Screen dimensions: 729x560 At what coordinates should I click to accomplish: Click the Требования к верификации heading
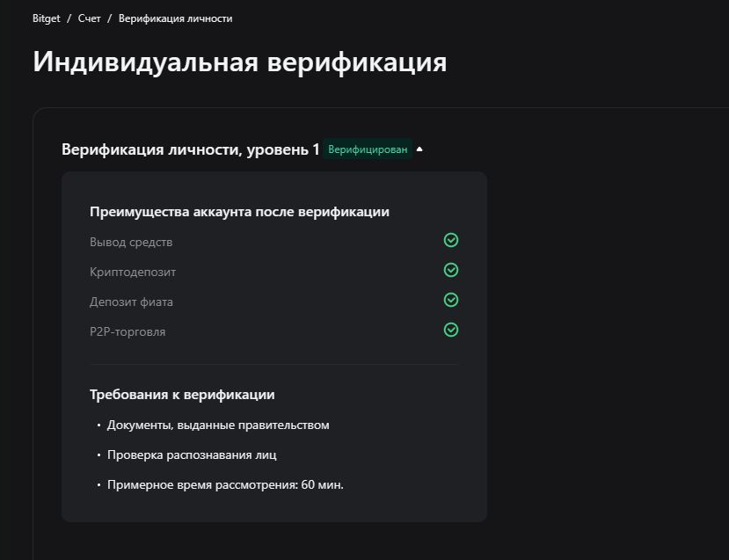coord(182,395)
